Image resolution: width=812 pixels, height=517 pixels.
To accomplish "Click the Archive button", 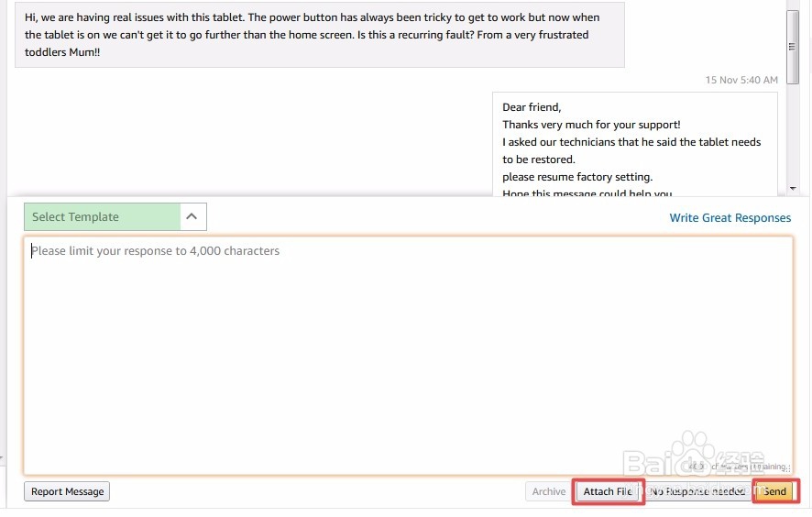I will point(549,492).
